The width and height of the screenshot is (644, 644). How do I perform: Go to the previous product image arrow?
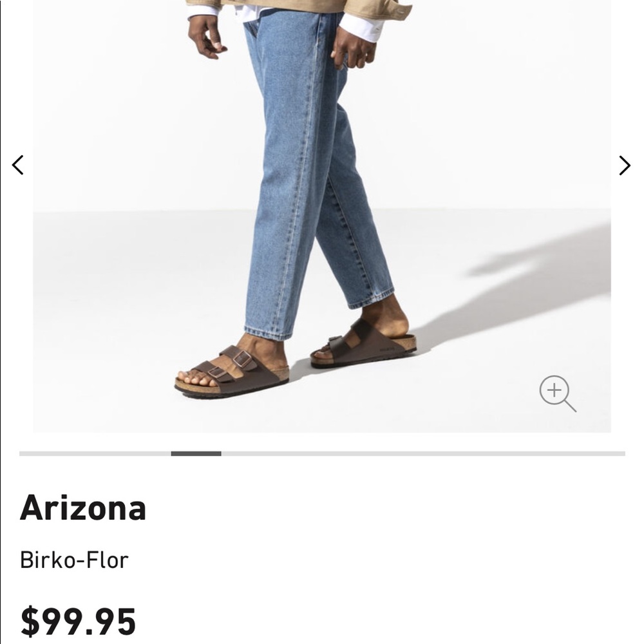click(x=17, y=165)
